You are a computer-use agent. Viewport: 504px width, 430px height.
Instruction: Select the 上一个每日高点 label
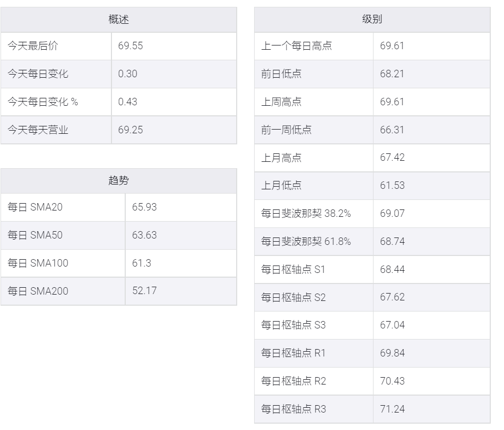coord(296,45)
